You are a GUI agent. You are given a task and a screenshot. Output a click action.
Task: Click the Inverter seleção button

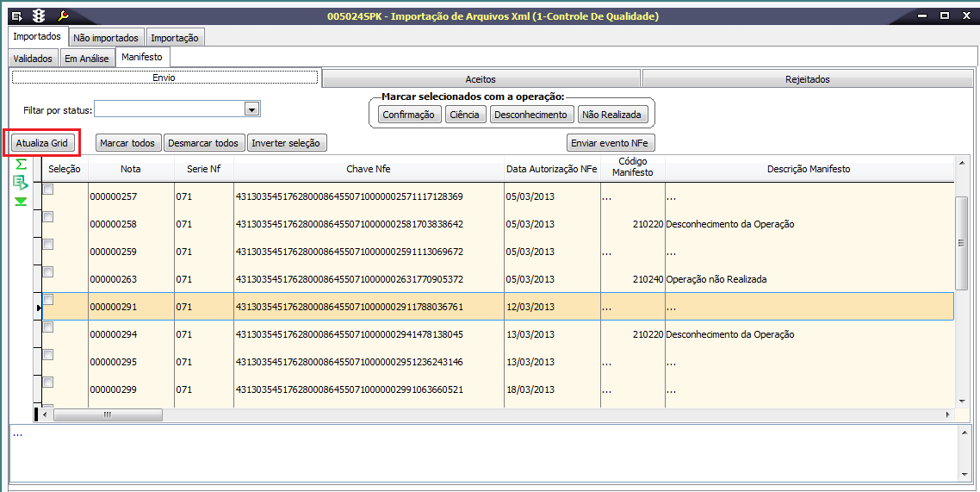tap(286, 142)
